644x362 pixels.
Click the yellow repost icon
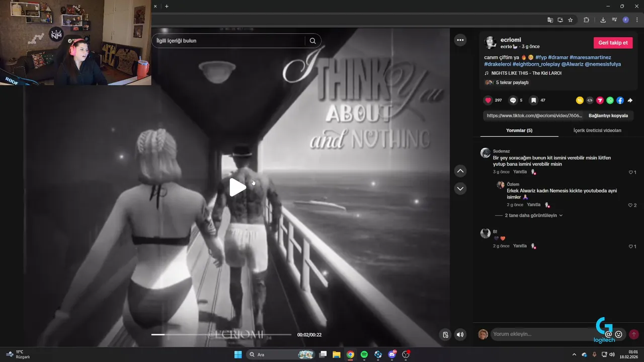click(580, 101)
